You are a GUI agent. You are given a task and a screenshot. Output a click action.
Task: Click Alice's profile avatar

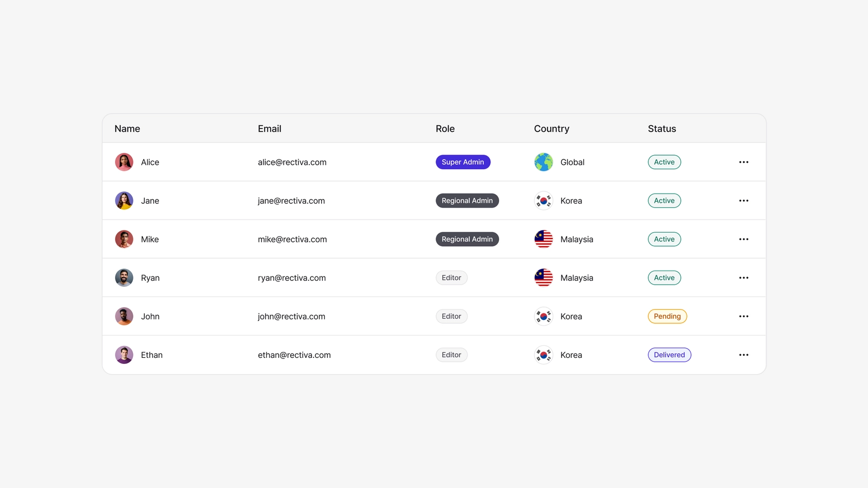click(124, 162)
